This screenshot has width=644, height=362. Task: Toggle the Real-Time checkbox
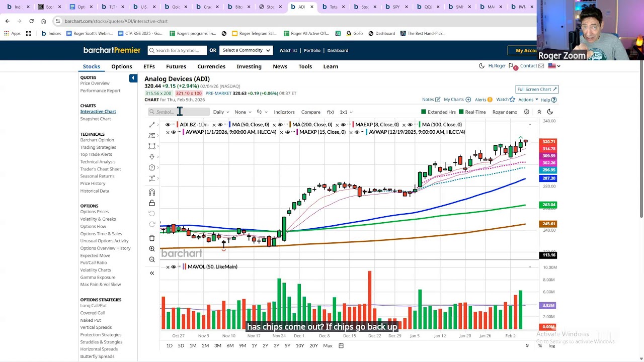point(461,112)
